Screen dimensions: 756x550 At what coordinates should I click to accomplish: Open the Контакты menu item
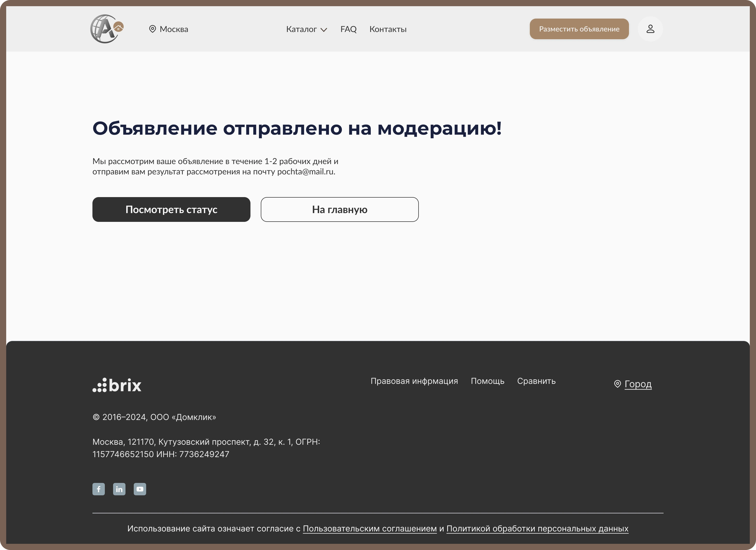tap(388, 29)
